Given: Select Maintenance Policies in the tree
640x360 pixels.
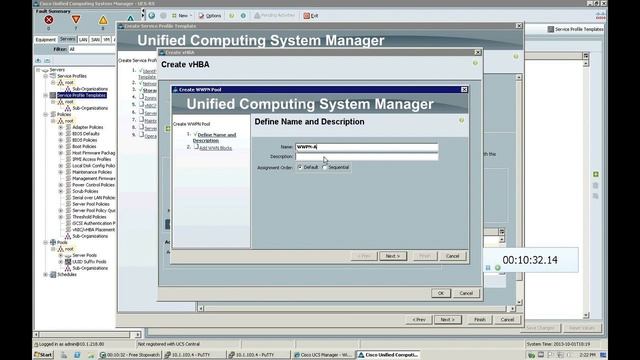Looking at the screenshot, I should pyautogui.click(x=92, y=172).
